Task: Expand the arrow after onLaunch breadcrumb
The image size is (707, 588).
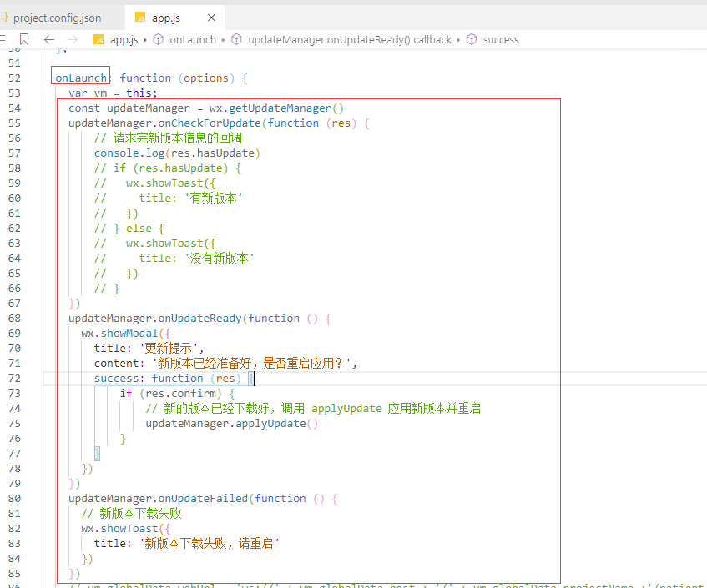Action: 223,40
